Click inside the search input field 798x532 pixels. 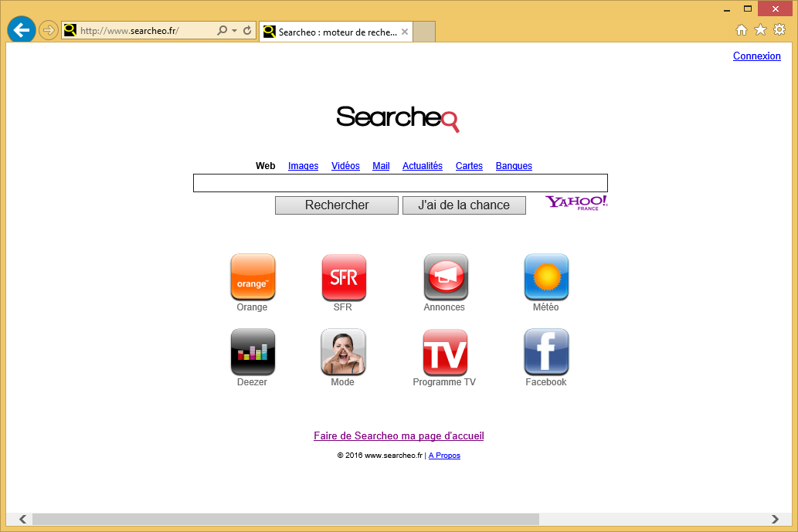click(399, 182)
